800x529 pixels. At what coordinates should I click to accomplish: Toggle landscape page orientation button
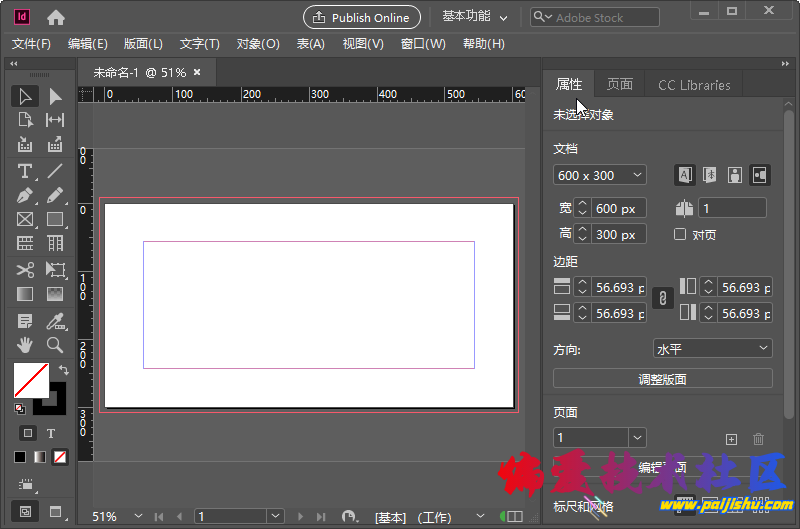(760, 175)
